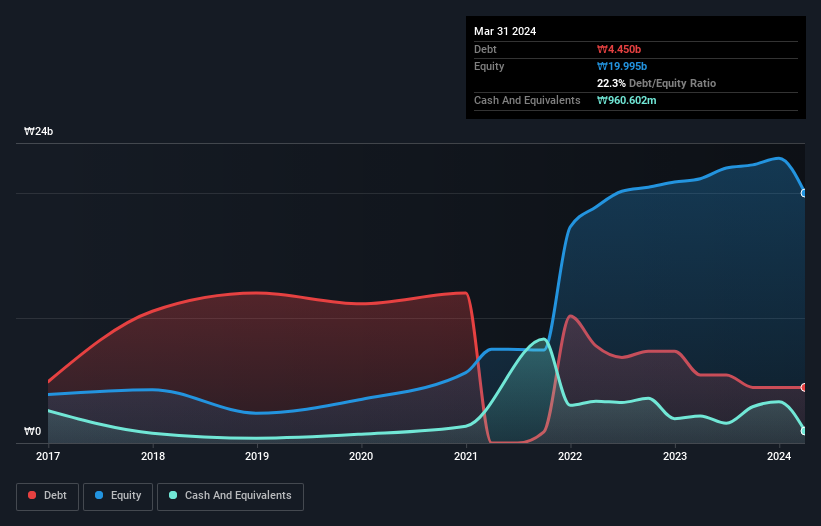Click the Equity row label in tooltip
Image resolution: width=821 pixels, height=526 pixels.
(489, 66)
